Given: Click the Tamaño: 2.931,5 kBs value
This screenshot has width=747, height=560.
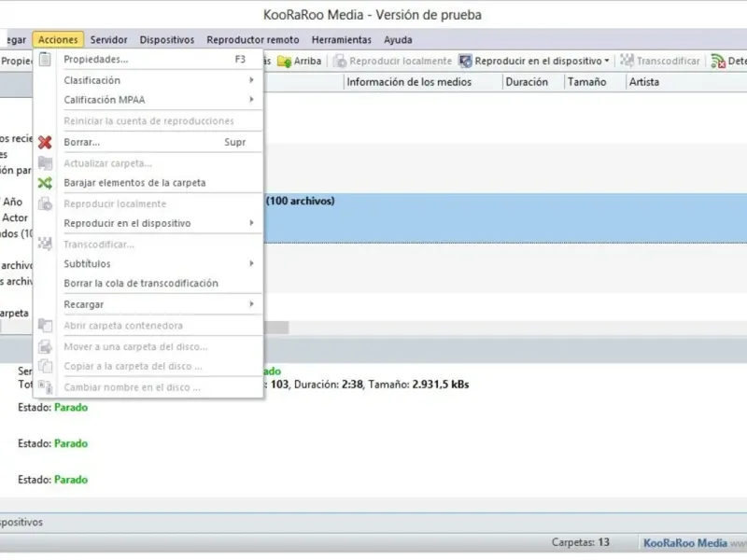Looking at the screenshot, I should [418, 385].
